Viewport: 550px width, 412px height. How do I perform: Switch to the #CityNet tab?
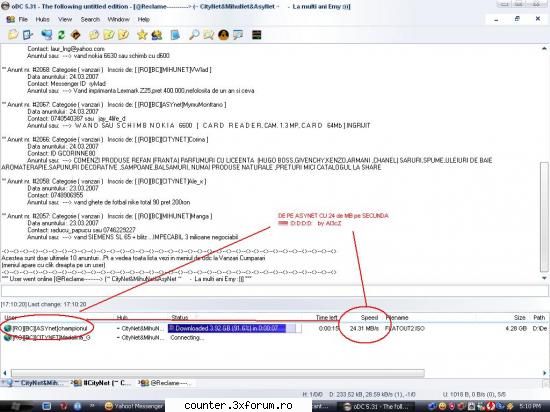pyautogui.click(x=103, y=383)
